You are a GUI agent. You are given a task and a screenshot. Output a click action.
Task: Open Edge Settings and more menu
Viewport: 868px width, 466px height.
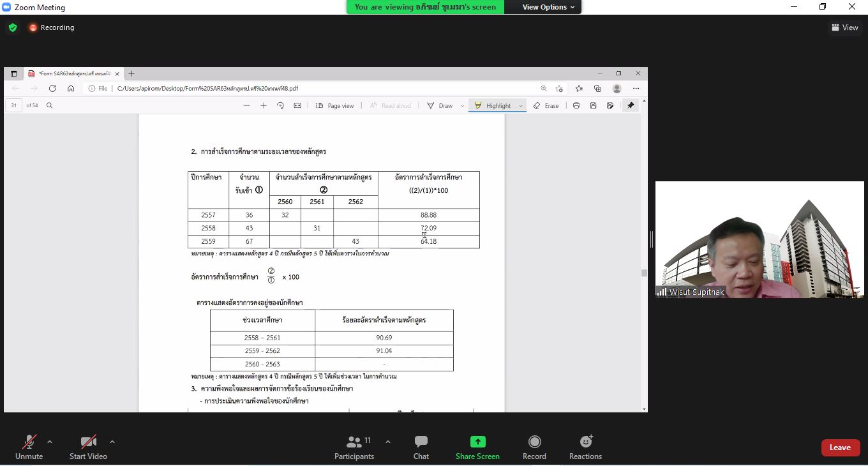(x=636, y=89)
